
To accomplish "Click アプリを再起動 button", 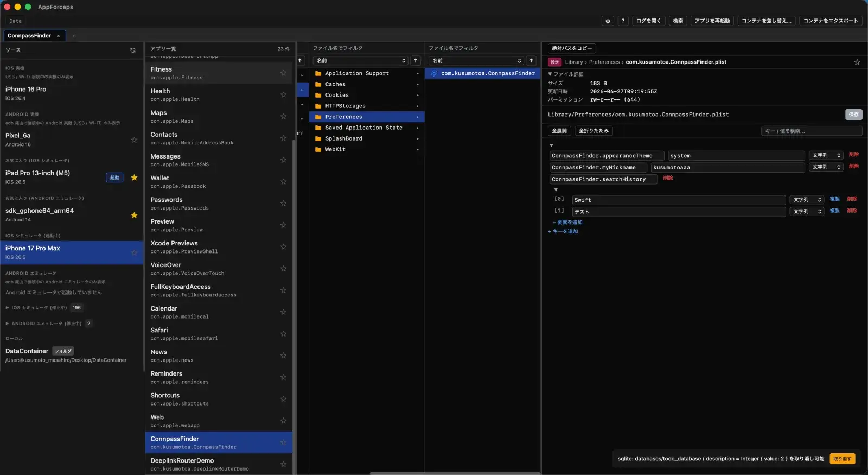I will [712, 21].
